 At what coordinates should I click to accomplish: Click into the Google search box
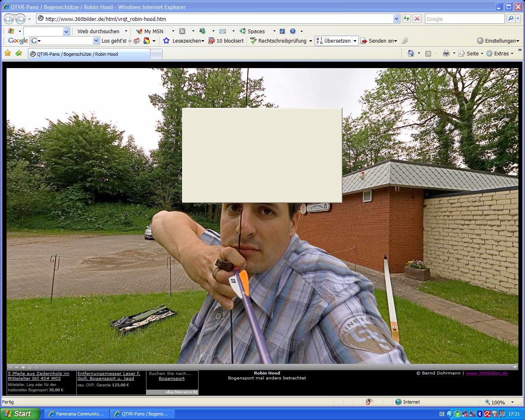click(464, 19)
